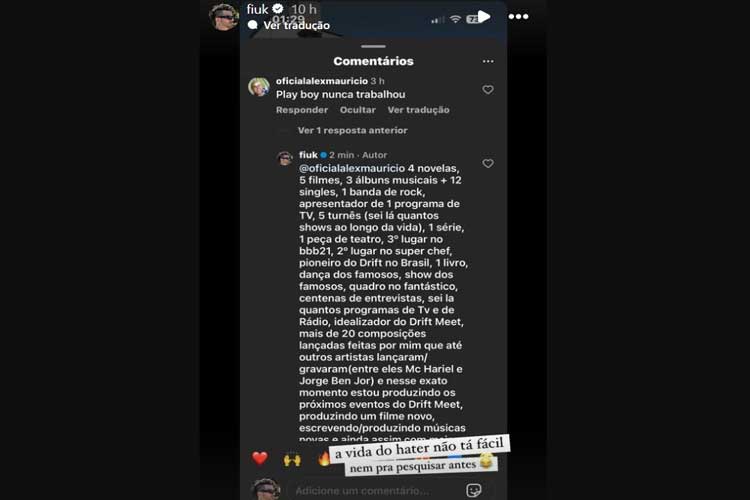Click Ver tradução below fiuk's story name
Screen dimensions: 750x500
297,25
